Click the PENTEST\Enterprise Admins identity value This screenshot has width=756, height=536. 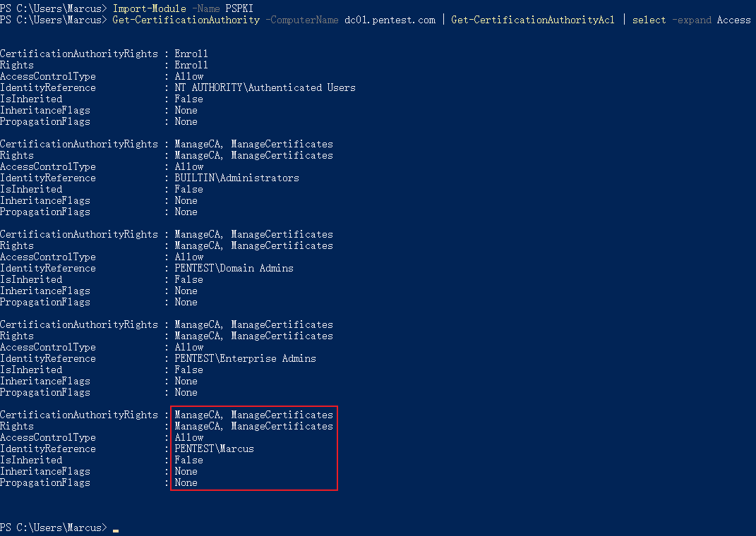click(246, 358)
